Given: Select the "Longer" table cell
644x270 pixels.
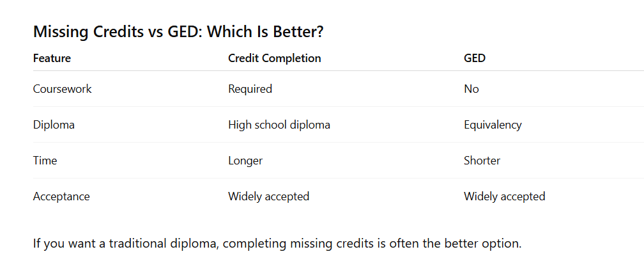Looking at the screenshot, I should [245, 161].
